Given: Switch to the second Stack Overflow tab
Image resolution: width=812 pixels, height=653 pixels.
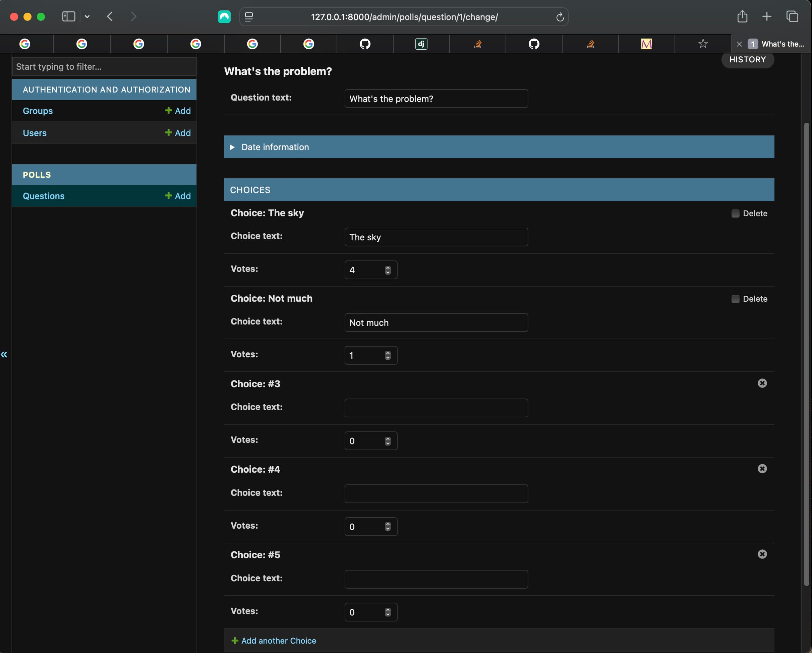Looking at the screenshot, I should coord(590,44).
